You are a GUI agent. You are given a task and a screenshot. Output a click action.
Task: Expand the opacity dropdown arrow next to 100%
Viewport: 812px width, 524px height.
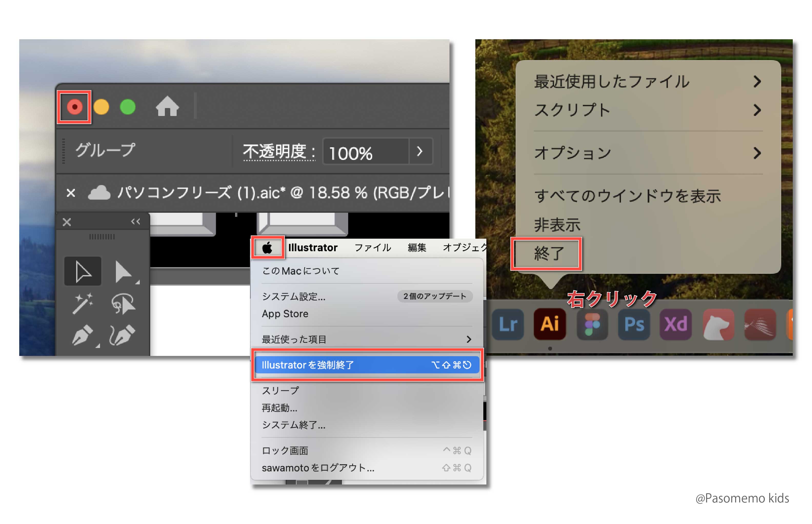pyautogui.click(x=420, y=151)
